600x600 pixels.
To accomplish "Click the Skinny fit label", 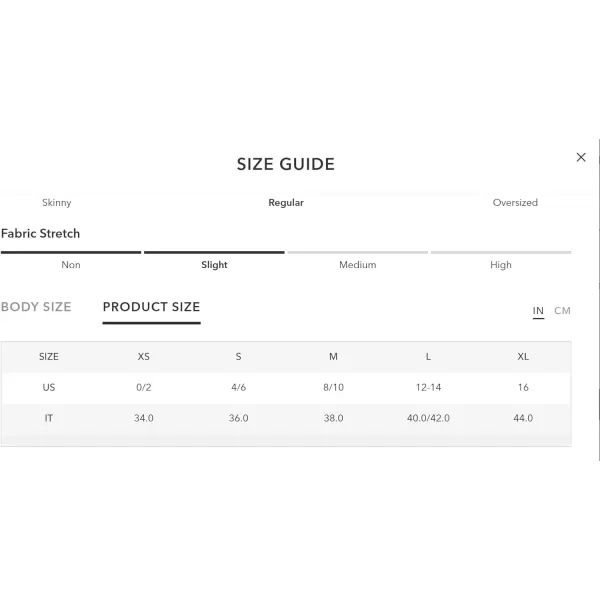I will pos(57,202).
